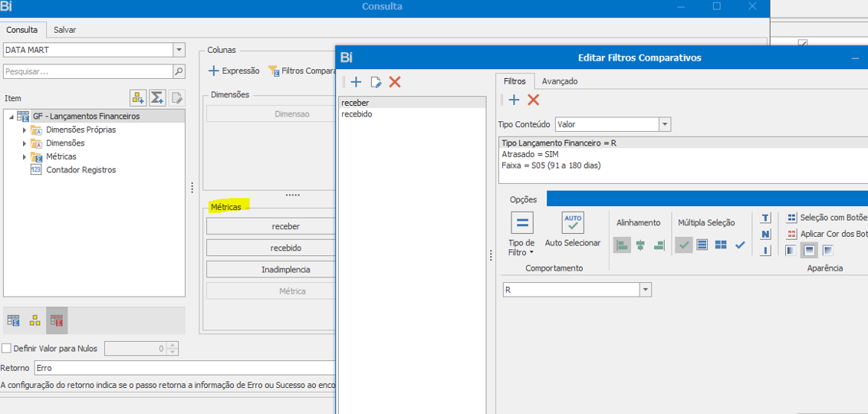
Task: Switch to the Avançado tab
Action: point(560,81)
